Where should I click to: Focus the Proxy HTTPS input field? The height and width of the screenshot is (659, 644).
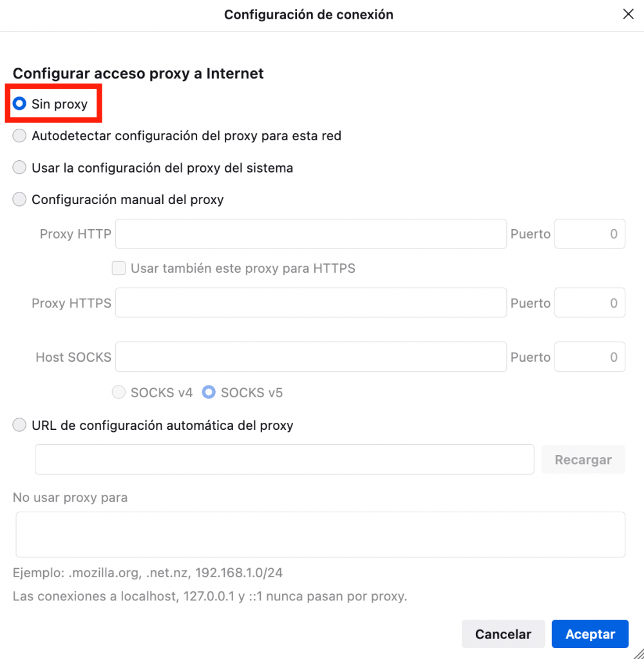point(309,302)
